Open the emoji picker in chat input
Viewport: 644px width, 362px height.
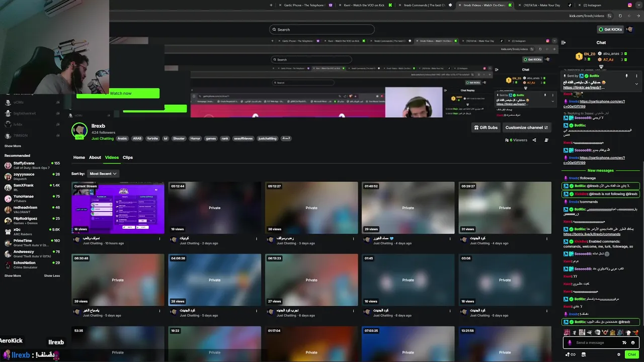633,342
